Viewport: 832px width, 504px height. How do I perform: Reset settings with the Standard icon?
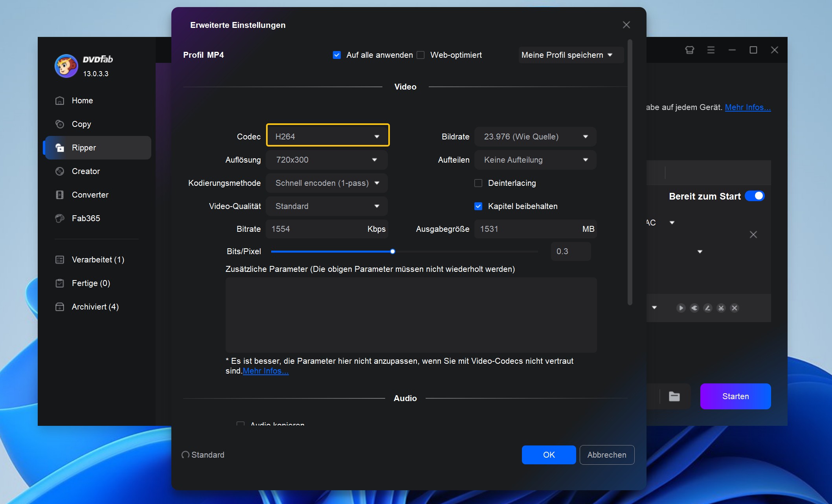185,455
